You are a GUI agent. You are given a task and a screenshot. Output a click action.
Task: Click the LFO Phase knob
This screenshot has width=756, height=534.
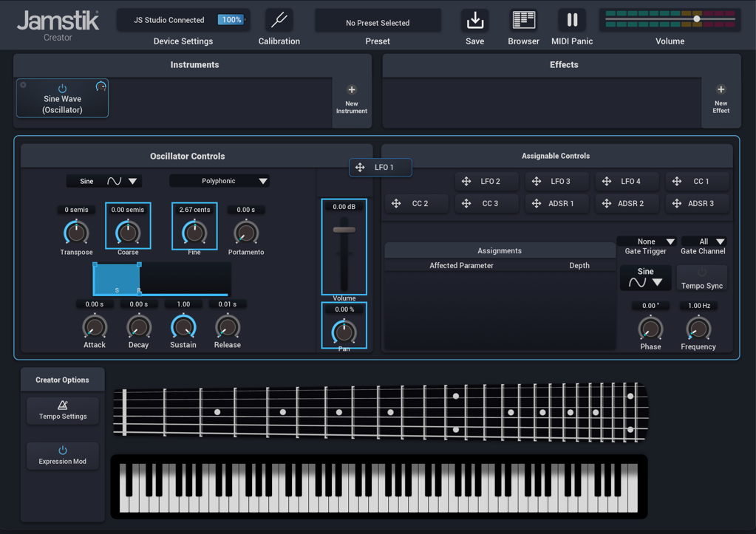[650, 329]
